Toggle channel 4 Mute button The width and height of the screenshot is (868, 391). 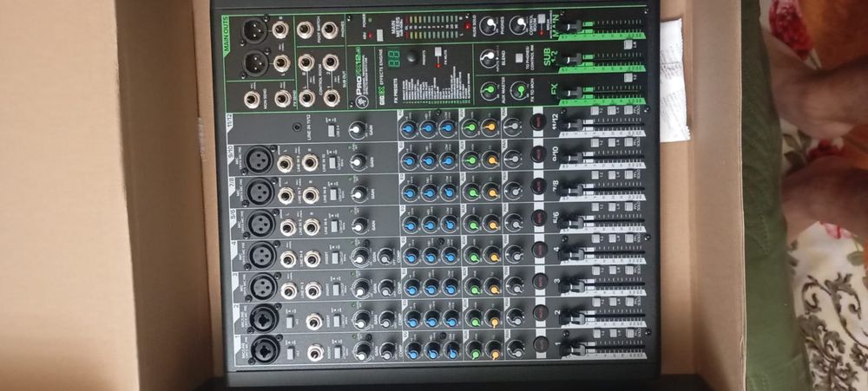coord(540,250)
